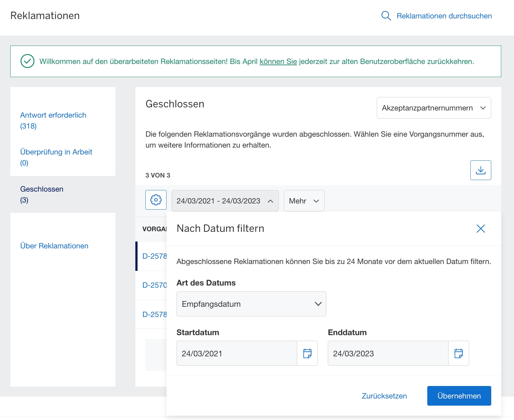Apply the filter with Übernehmen
This screenshot has height=420, width=514.
(x=459, y=396)
